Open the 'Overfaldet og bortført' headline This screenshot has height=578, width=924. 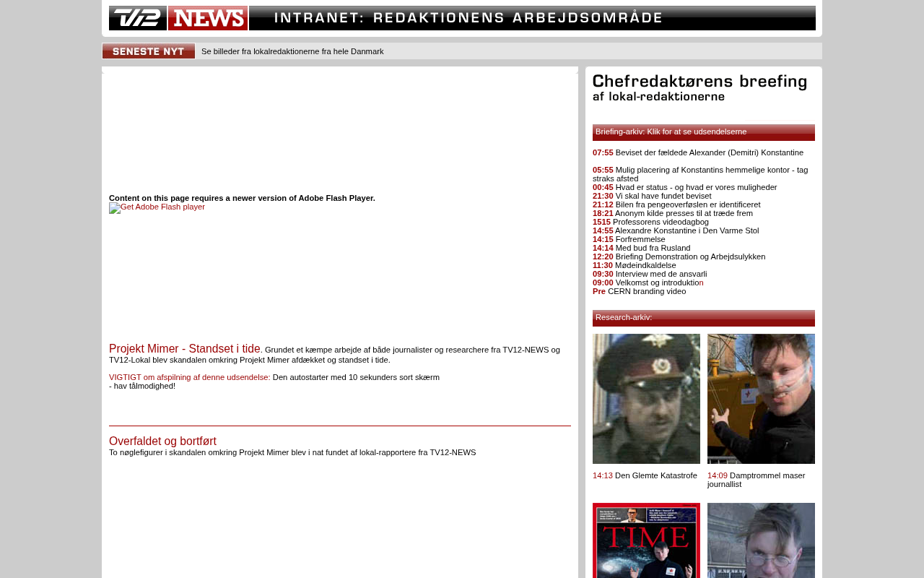click(x=162, y=441)
